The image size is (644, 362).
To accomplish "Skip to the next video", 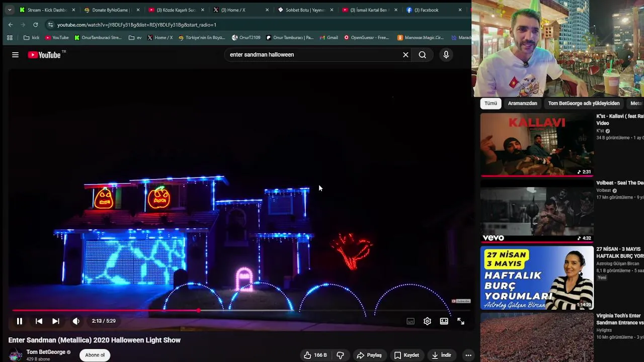I will click(56, 321).
